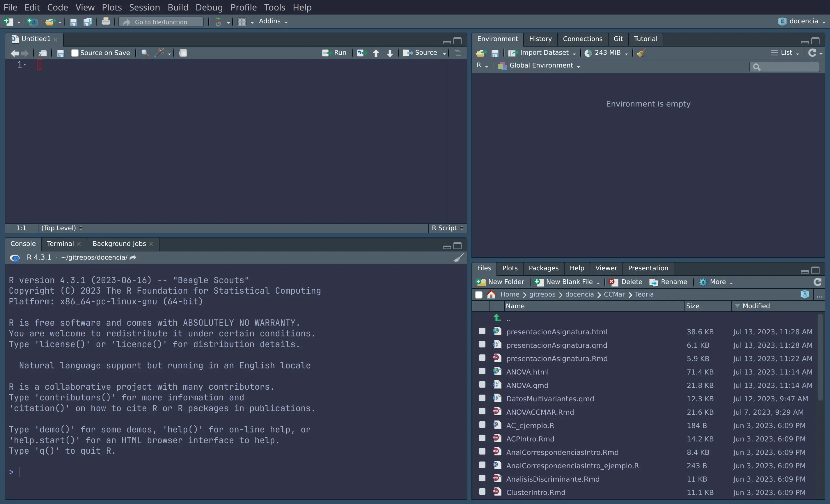Open the docencia breadcrumb folder link
Image resolution: width=830 pixels, height=504 pixels.
point(579,294)
